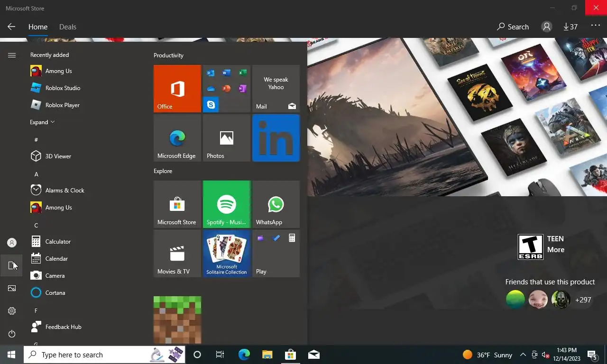Viewport: 607px width, 364px height.
Task: Open Settings gear in Start sidebar
Action: tap(12, 311)
